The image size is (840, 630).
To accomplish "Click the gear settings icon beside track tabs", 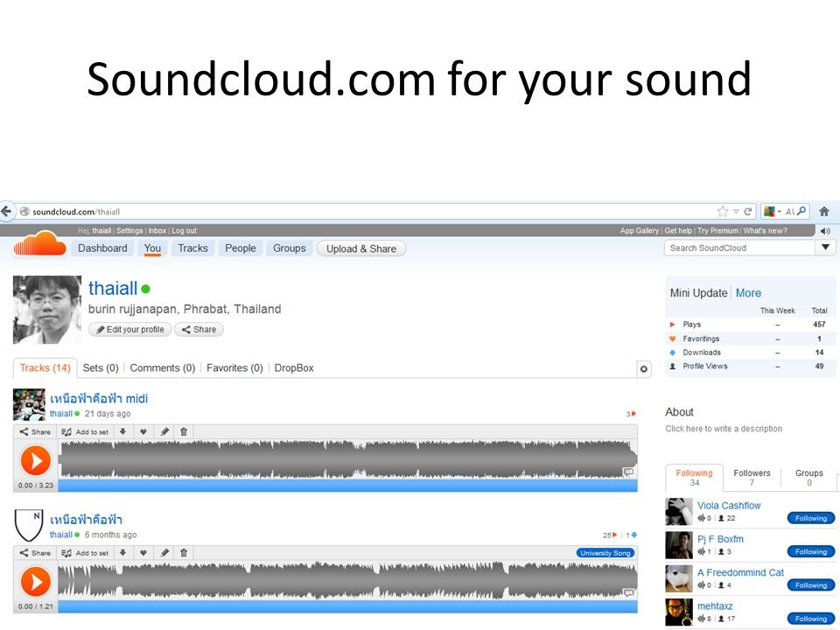I will point(643,368).
